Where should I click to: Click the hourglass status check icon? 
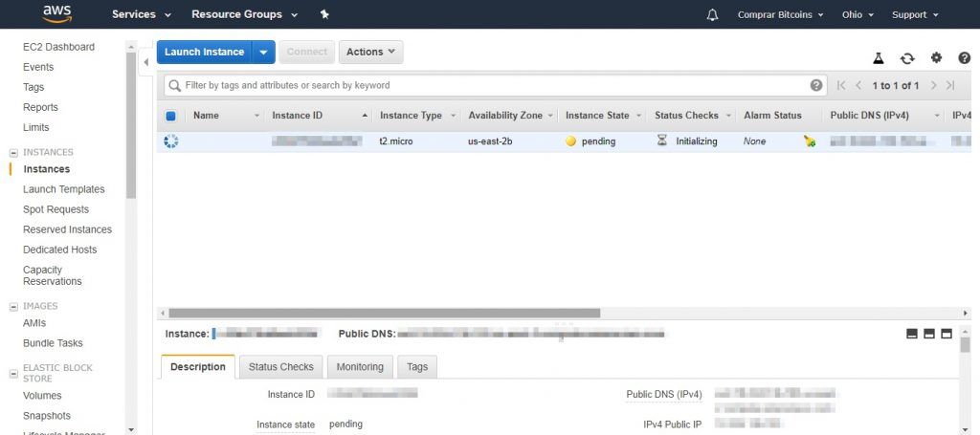(662, 141)
